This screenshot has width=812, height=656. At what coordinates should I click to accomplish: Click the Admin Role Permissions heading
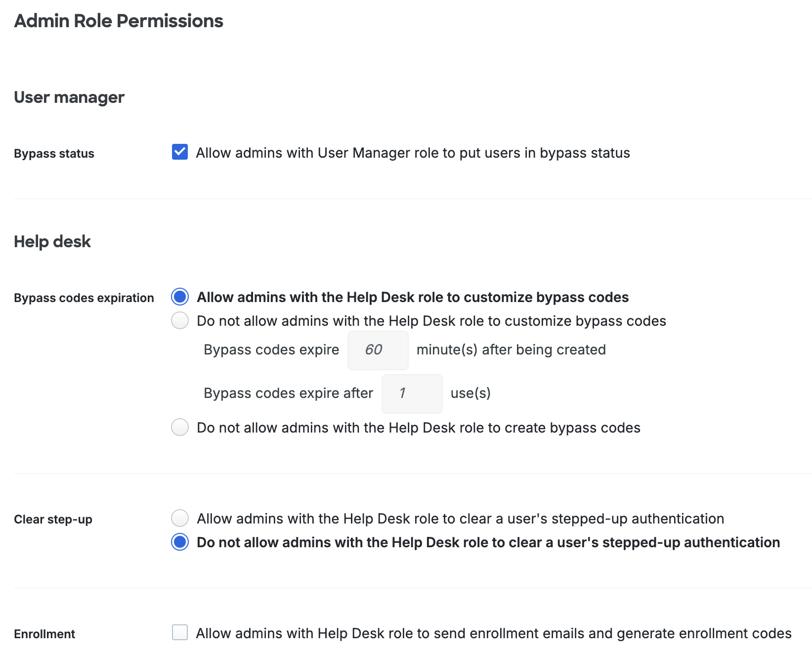tap(119, 21)
